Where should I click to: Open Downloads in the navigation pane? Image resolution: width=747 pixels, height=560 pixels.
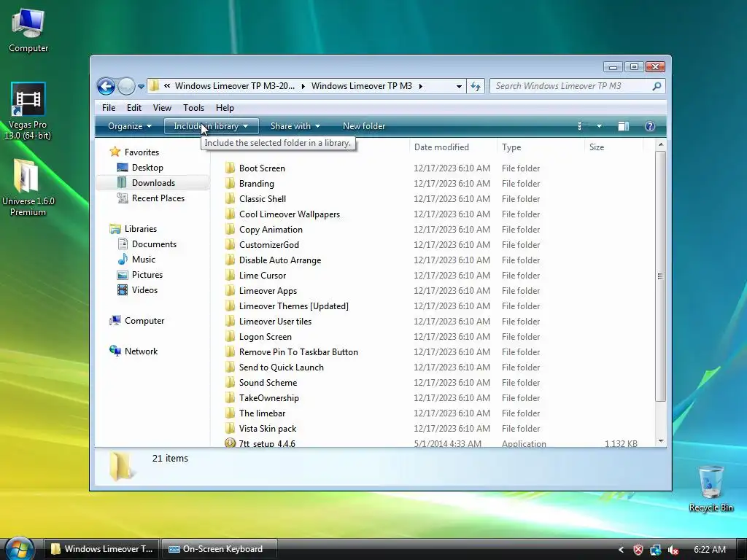coord(152,183)
